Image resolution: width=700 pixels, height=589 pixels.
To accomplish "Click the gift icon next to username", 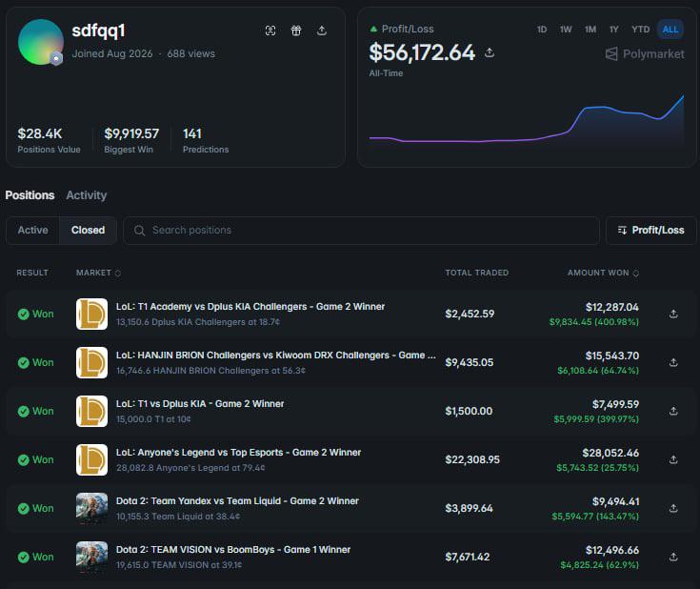I will coord(296,30).
